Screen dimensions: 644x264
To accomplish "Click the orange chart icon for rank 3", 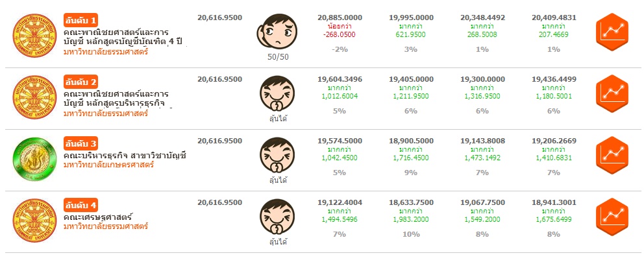I will point(613,156).
